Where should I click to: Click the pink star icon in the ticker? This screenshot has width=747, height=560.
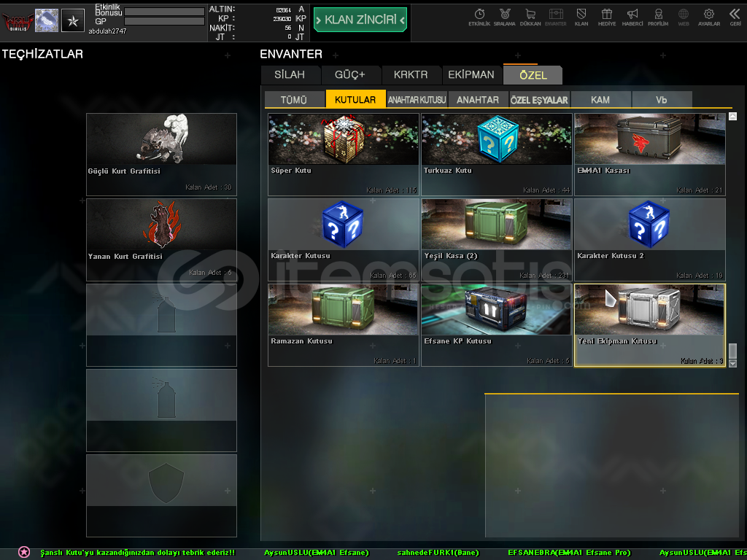click(x=24, y=553)
